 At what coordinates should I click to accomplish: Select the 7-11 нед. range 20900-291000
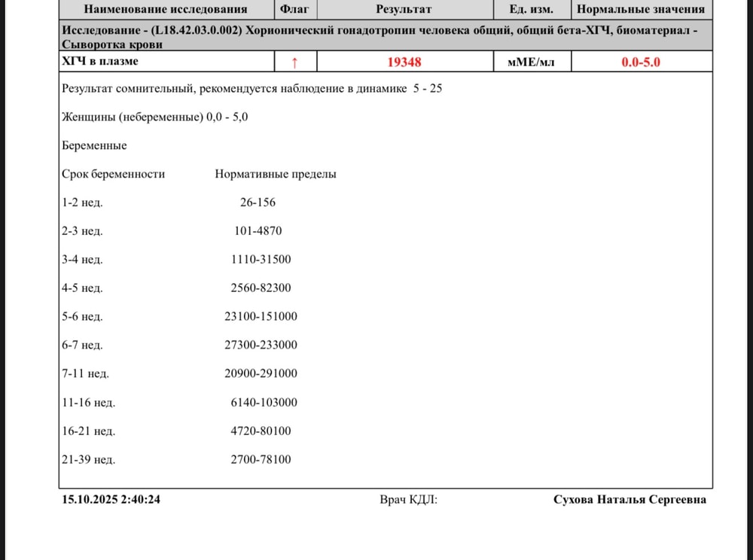pos(261,374)
